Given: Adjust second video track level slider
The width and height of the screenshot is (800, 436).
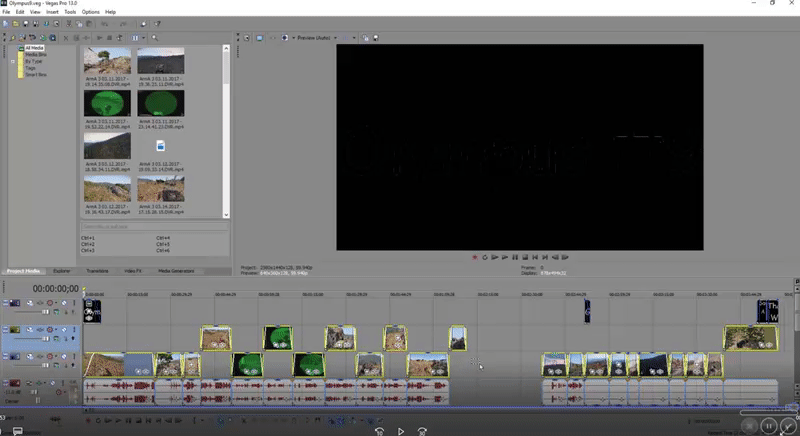Looking at the screenshot, I should (x=46, y=338).
